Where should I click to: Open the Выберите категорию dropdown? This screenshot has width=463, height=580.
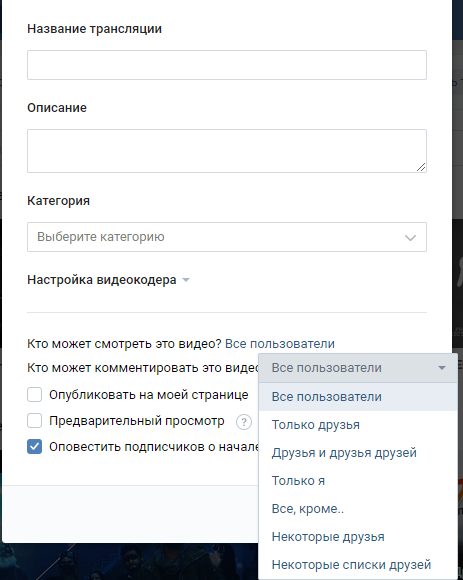pyautogui.click(x=227, y=237)
